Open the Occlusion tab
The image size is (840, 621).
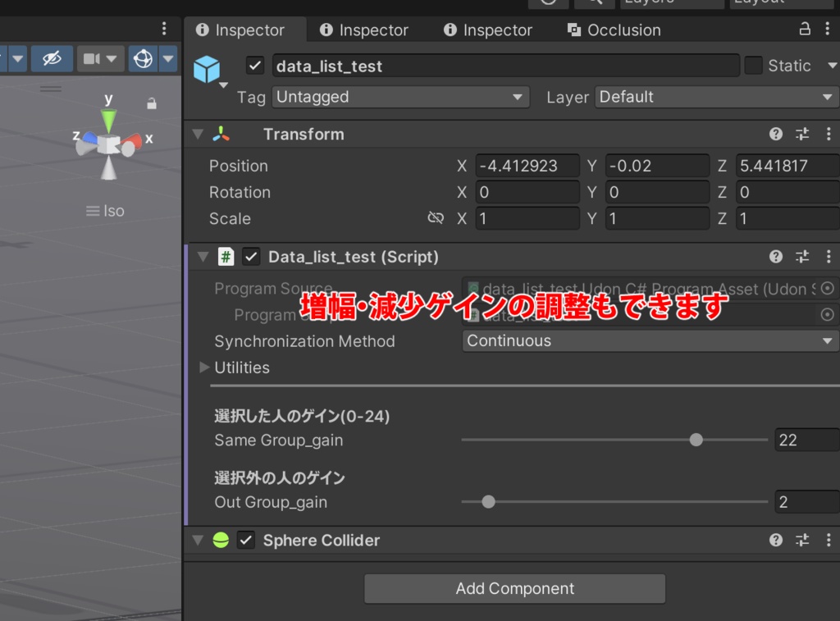(x=614, y=30)
